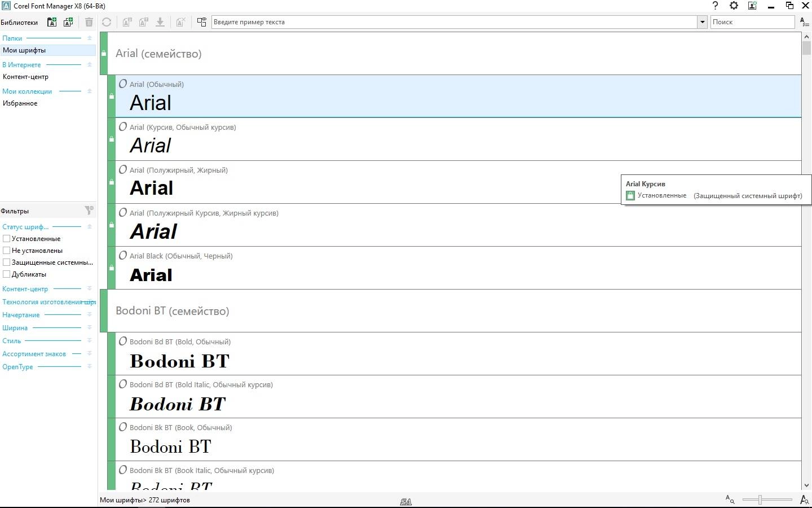The image size is (812, 508).
Task: Select the Arial (Обычный) font preview row
Action: (454, 97)
